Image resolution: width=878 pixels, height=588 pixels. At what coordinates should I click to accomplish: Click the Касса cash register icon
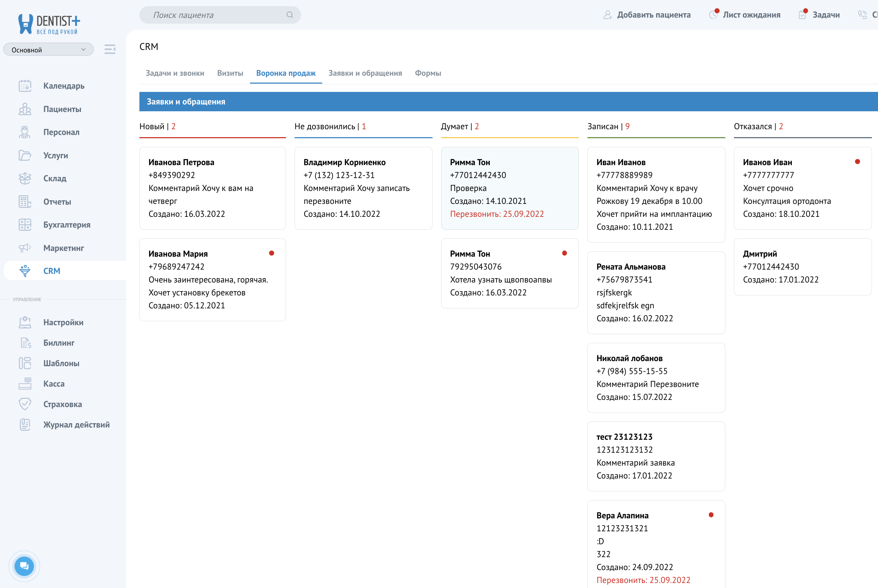coord(25,384)
